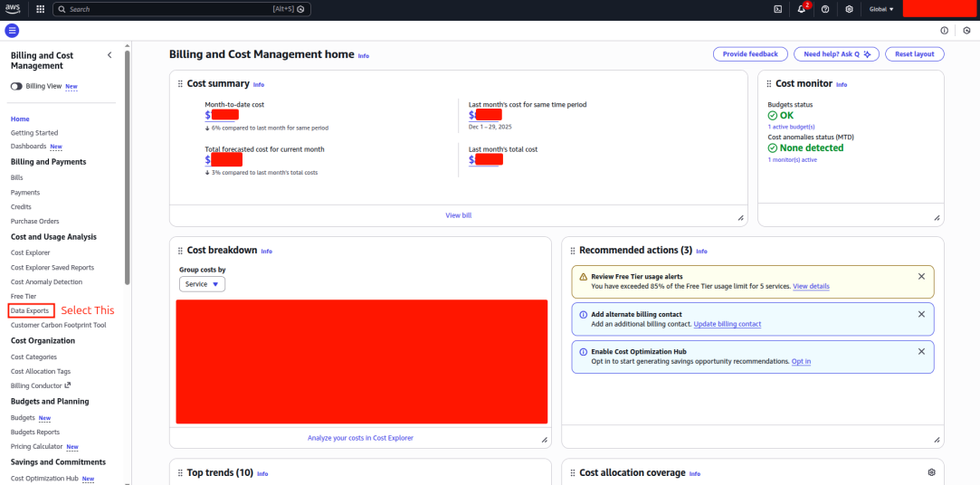Grab the Recommended actions drag handle
The image size is (980, 485).
click(573, 251)
